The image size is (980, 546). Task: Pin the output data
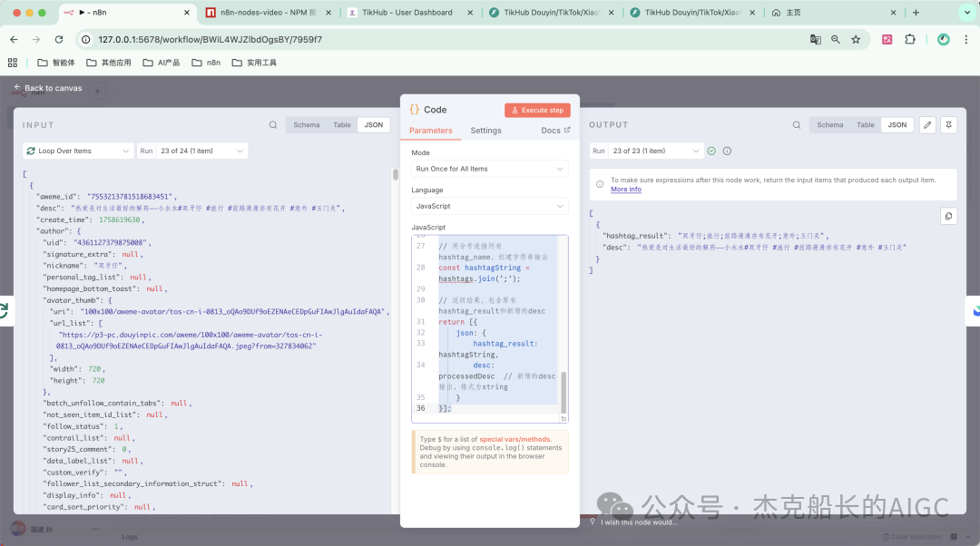949,125
